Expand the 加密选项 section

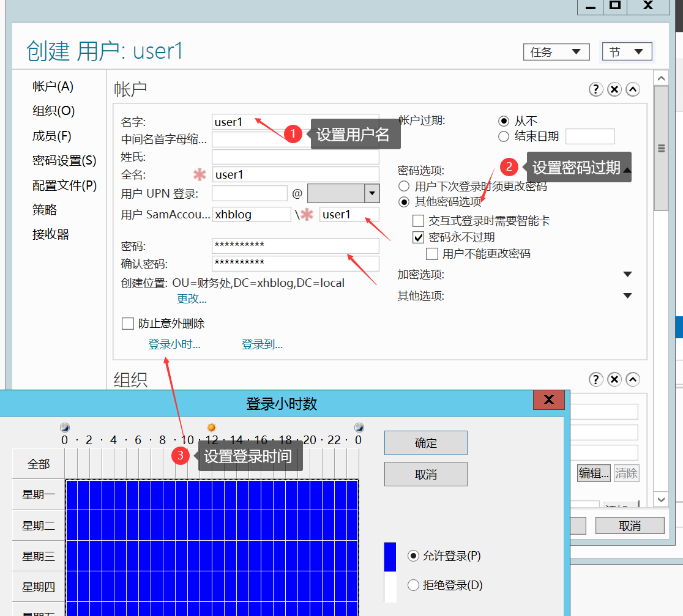(628, 274)
